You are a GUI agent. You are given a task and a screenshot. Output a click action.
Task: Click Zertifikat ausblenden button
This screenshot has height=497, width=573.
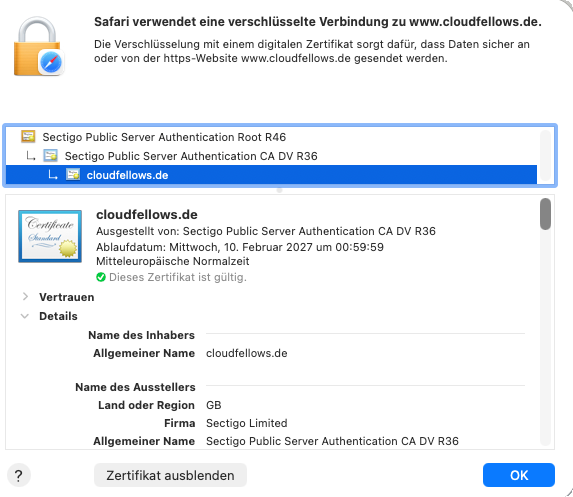170,475
